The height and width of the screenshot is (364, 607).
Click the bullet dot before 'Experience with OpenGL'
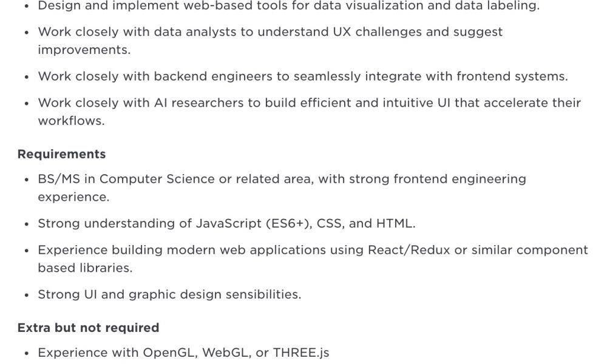click(26, 354)
